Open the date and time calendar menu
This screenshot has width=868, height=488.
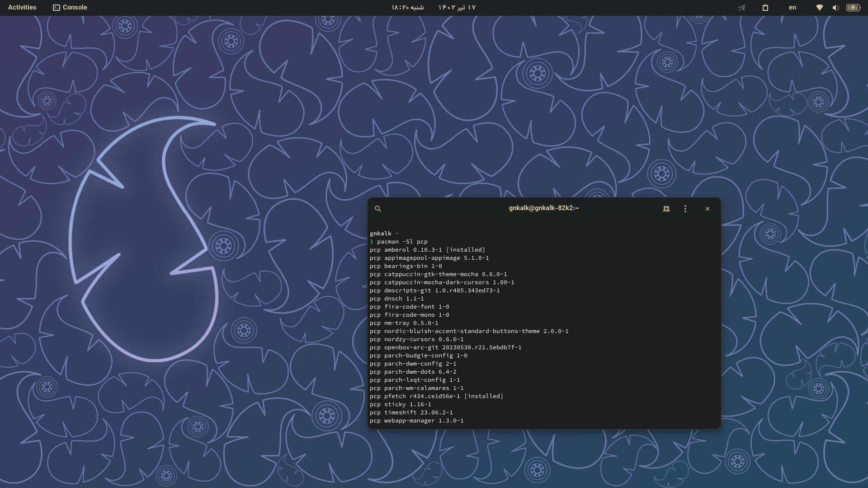point(433,8)
